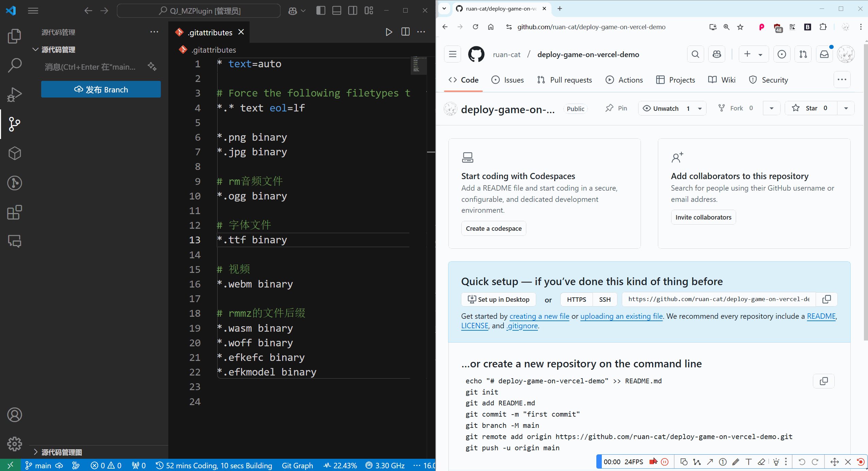
Task: Switch to the Pull requests tab
Action: [565, 80]
